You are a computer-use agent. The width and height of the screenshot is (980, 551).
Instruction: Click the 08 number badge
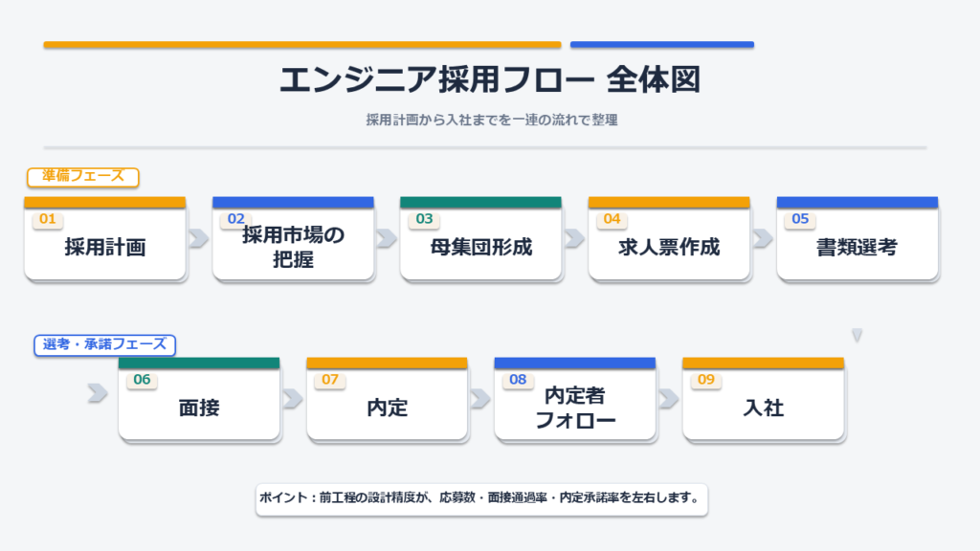tap(518, 380)
